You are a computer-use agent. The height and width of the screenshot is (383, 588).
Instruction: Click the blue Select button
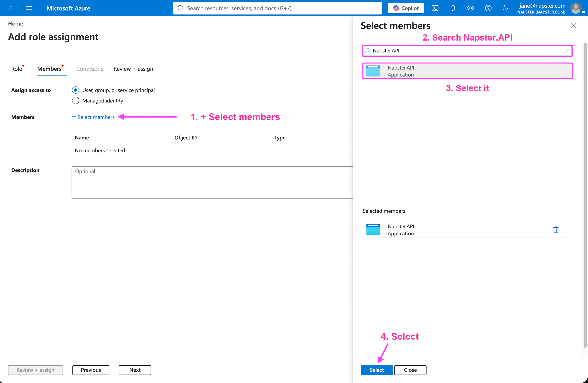click(x=377, y=370)
